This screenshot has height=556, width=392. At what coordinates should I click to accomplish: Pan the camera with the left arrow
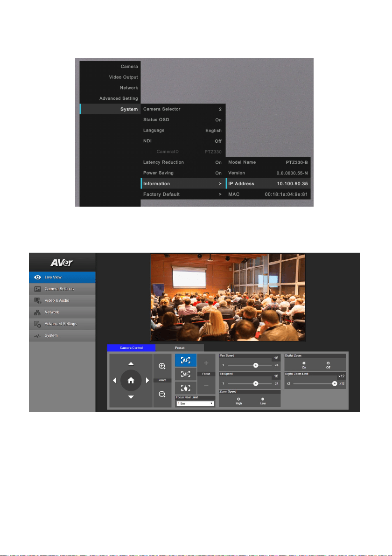click(x=114, y=380)
